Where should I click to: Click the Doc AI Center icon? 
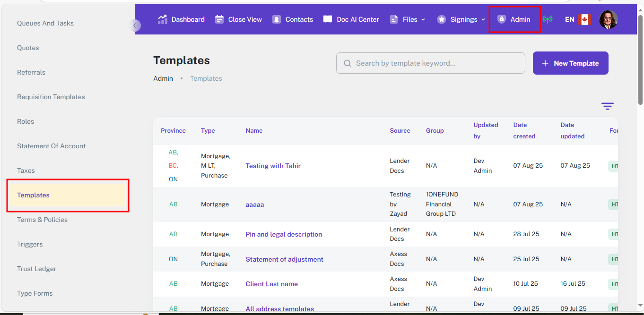328,19
